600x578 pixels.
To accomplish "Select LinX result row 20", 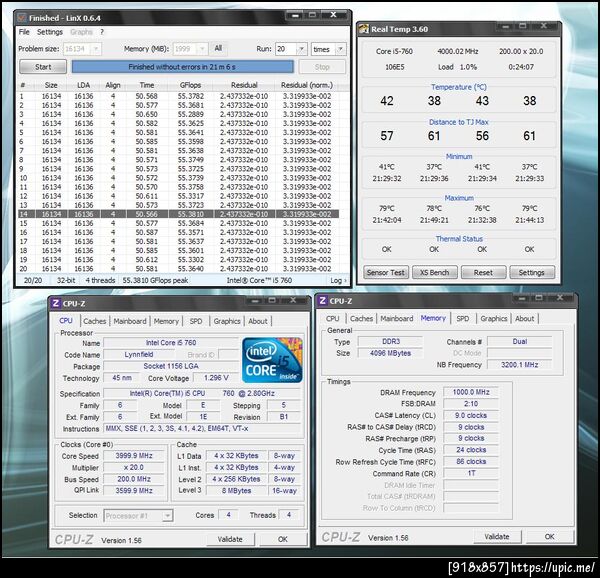I will pyautogui.click(x=178, y=269).
